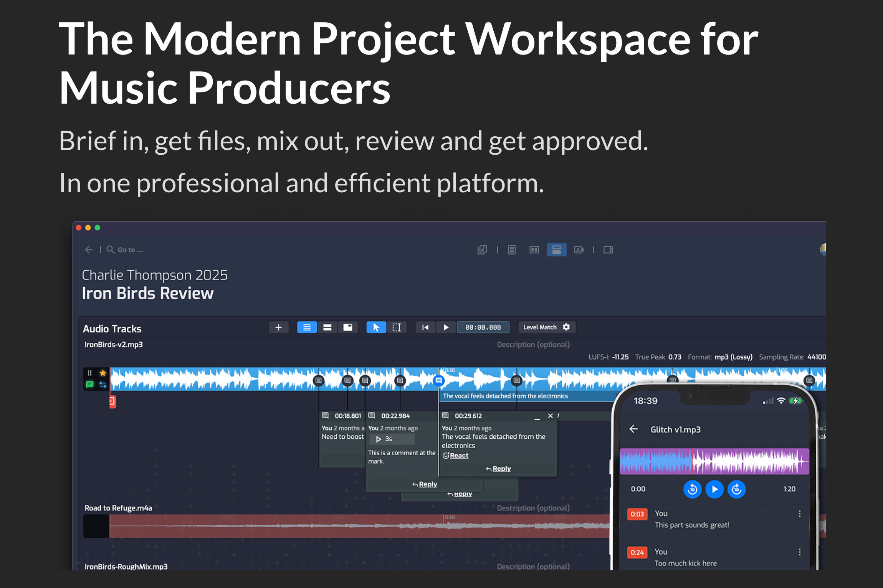Grab the IronBirds-v2 track drag handle dots
The image size is (883, 588).
[89, 373]
